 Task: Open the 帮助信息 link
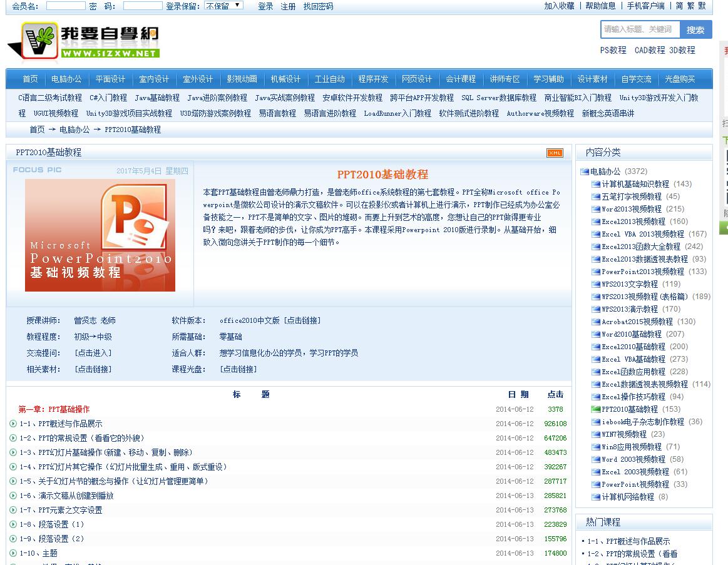(600, 6)
